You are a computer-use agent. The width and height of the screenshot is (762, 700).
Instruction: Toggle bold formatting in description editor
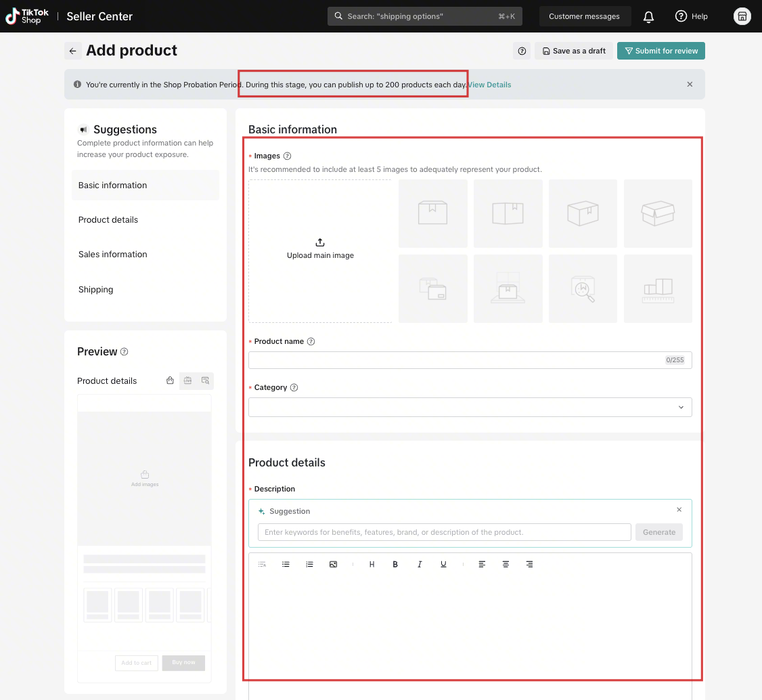[x=395, y=565]
